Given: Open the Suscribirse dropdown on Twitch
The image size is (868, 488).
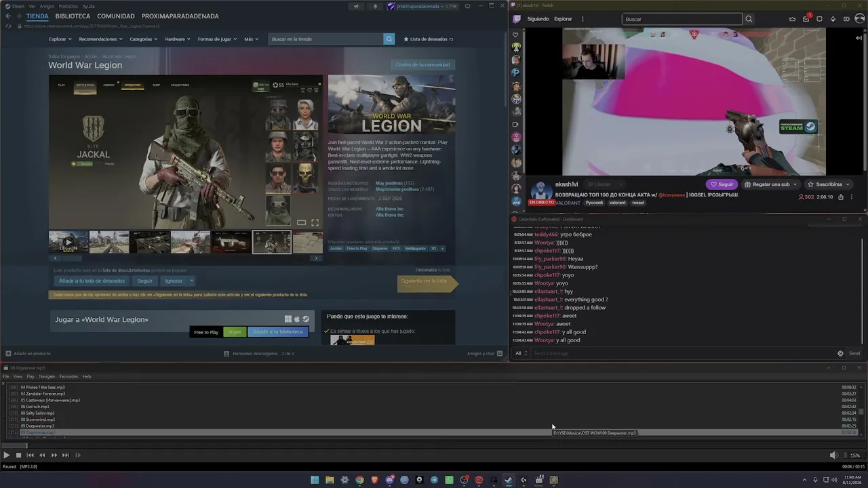Looking at the screenshot, I should (x=829, y=184).
